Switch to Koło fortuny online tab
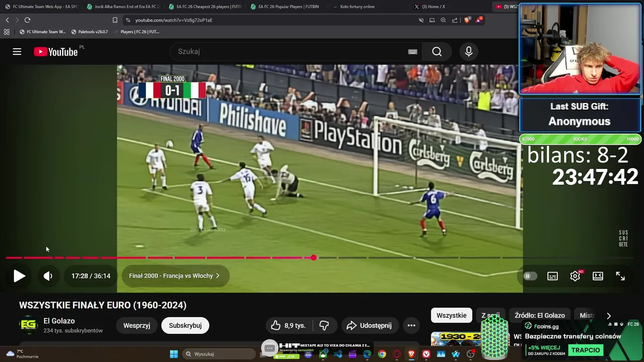 point(368,7)
